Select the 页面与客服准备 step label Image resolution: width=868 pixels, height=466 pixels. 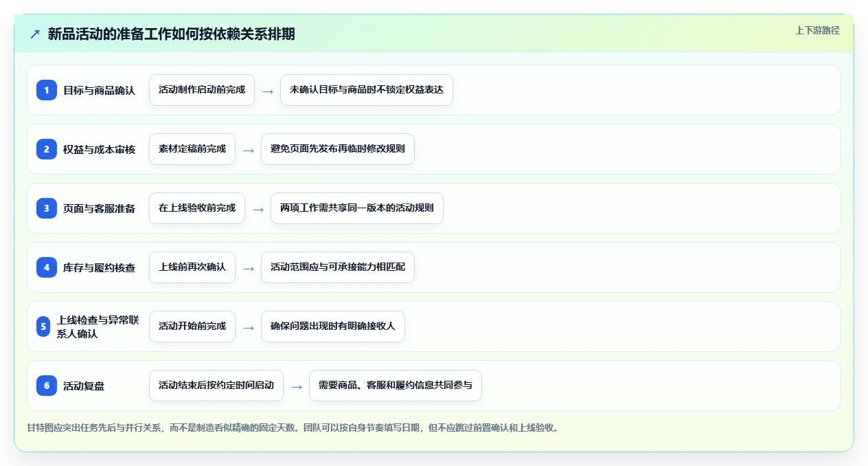pos(100,208)
